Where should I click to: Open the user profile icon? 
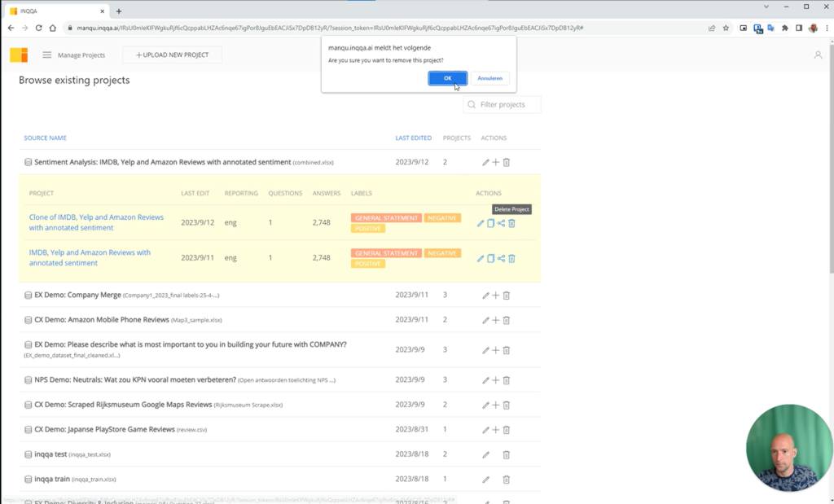click(x=818, y=55)
